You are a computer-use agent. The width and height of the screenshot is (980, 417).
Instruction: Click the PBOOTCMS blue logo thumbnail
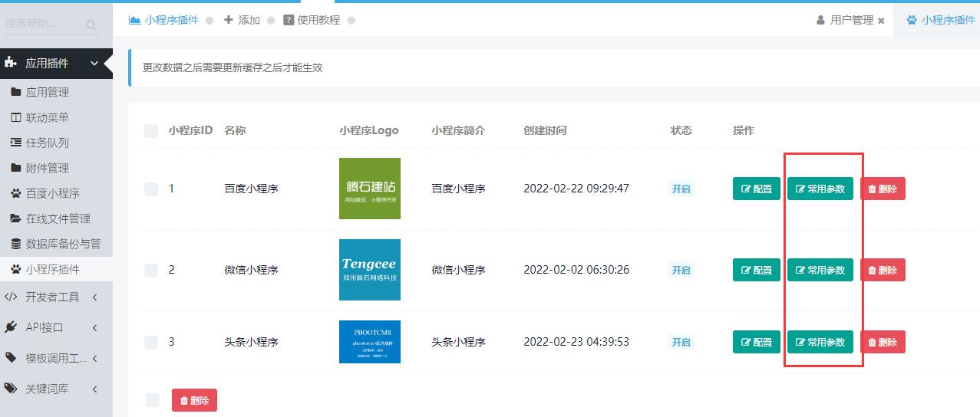click(370, 342)
